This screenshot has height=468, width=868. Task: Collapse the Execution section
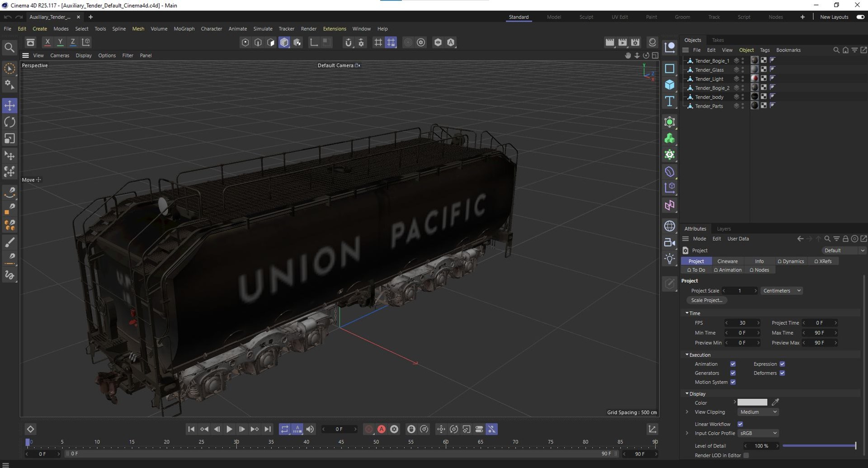(x=687, y=355)
